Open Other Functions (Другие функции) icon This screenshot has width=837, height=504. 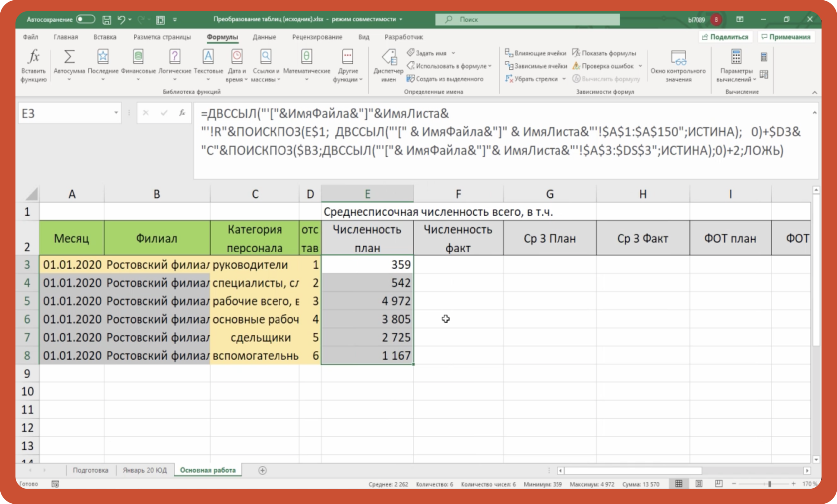348,57
